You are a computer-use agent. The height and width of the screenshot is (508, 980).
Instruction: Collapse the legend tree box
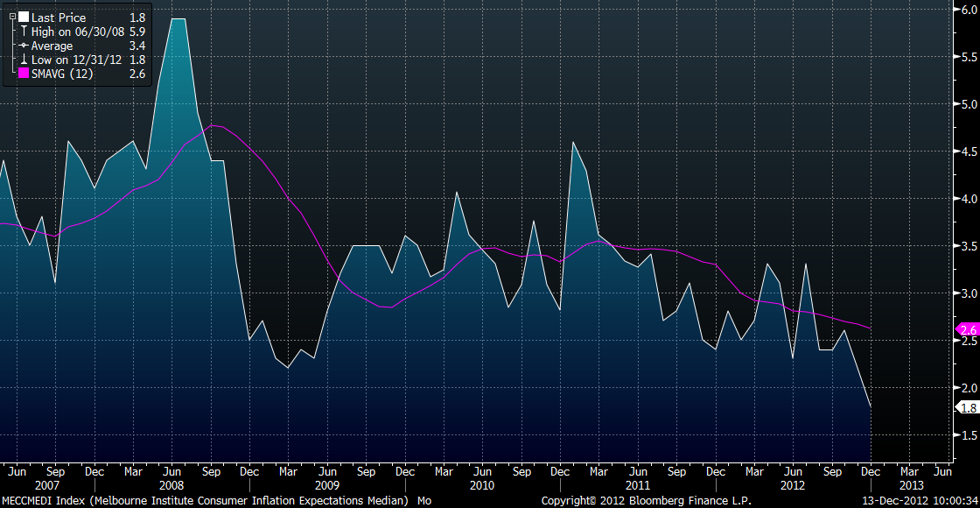[x=11, y=18]
